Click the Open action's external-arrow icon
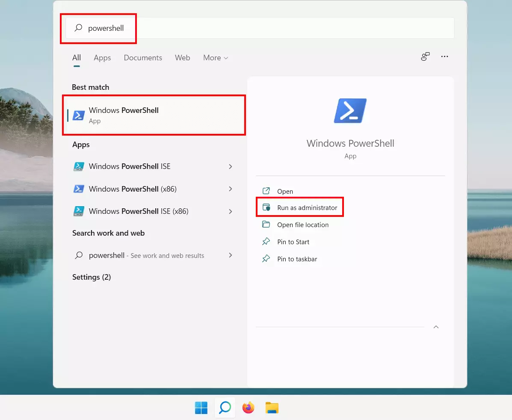The height and width of the screenshot is (420, 512). click(266, 191)
